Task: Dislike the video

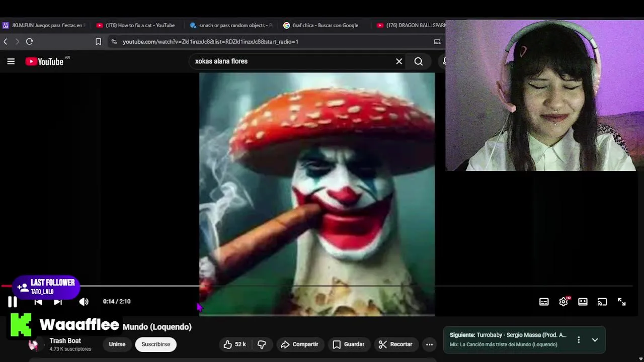Action: (x=262, y=344)
